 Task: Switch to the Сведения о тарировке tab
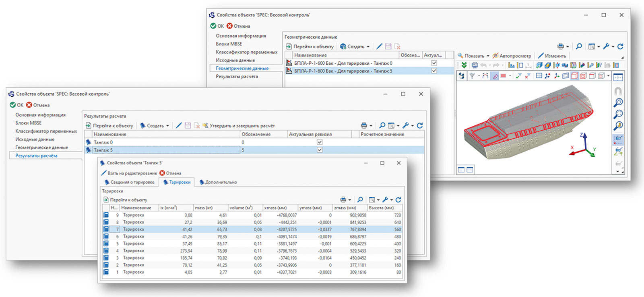point(129,182)
